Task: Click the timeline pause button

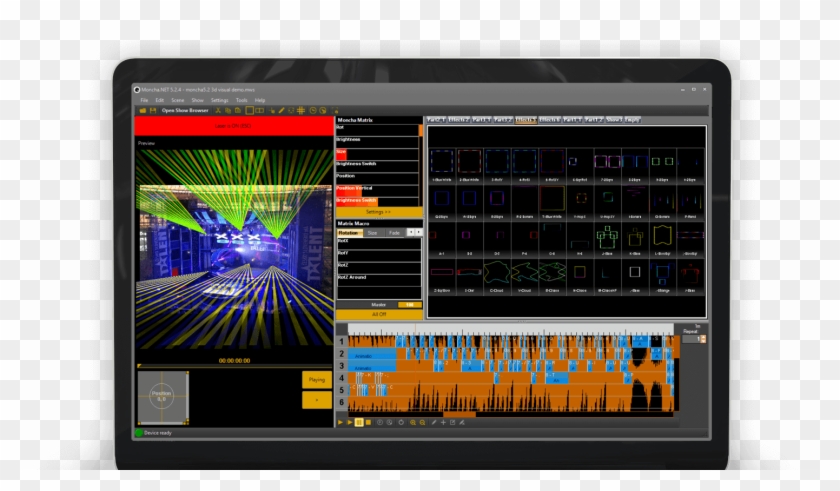Action: [x=359, y=422]
